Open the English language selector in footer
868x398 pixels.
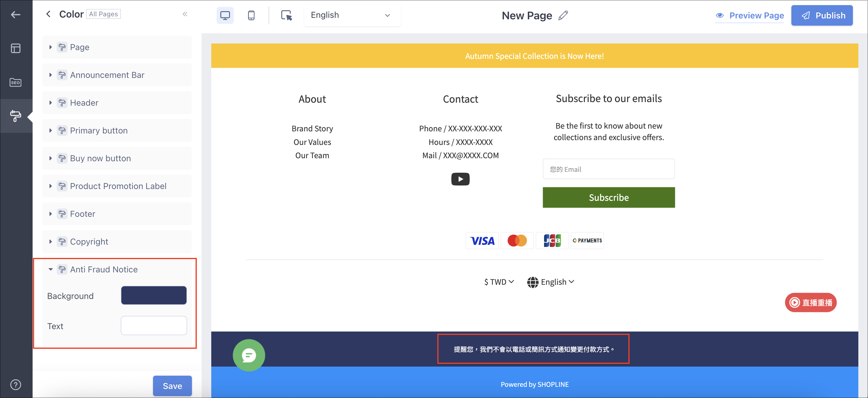[550, 282]
